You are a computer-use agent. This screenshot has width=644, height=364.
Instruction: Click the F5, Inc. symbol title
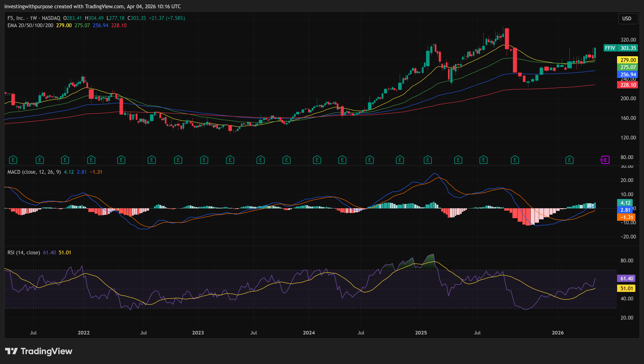click(16, 18)
